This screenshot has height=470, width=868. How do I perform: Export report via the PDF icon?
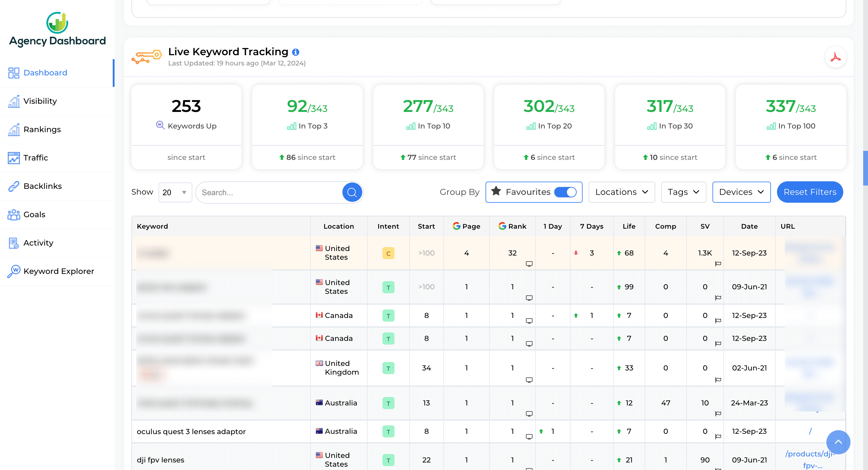point(835,57)
